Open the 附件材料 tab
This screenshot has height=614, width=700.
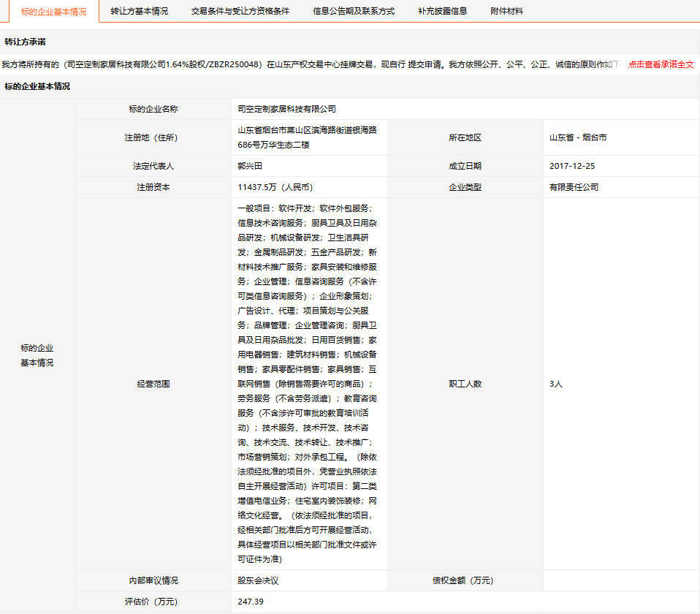pos(506,12)
